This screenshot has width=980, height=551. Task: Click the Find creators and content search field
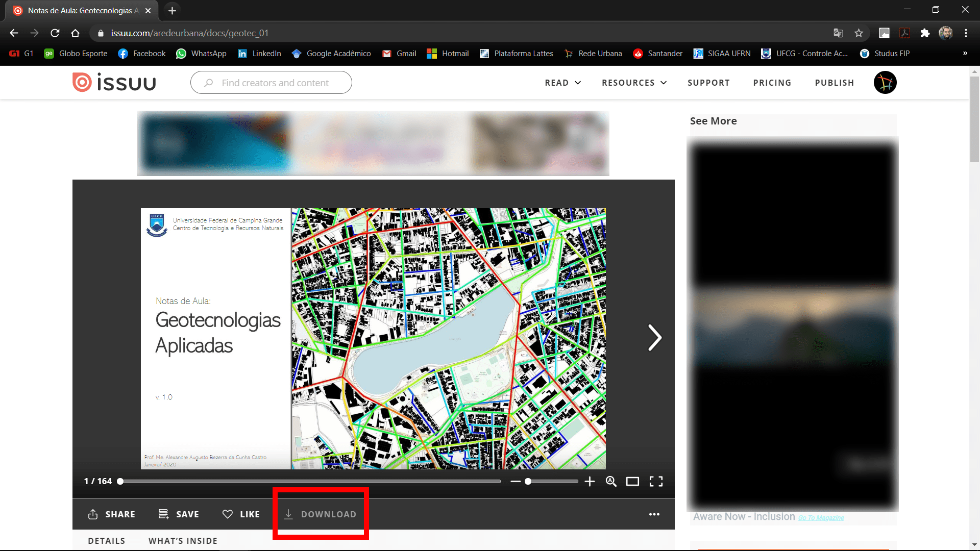[271, 82]
